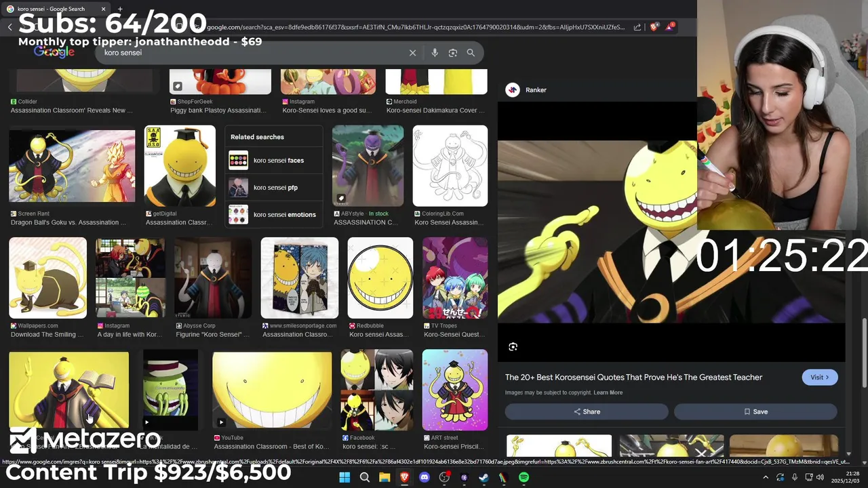Screen dimensions: 868x488
Task: Open a new browser tab
Action: [120, 9]
